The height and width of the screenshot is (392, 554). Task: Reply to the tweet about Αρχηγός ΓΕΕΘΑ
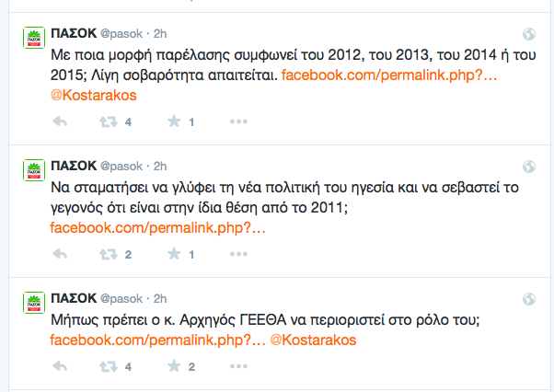60,366
